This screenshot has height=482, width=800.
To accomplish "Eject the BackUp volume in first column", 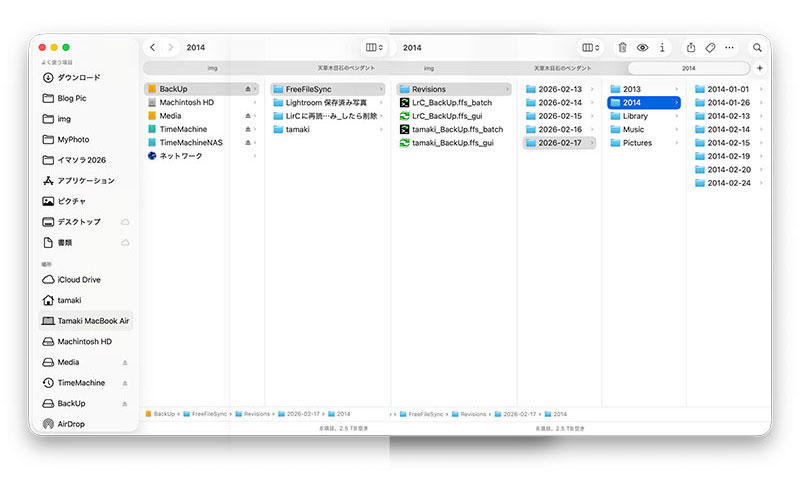I will [249, 89].
